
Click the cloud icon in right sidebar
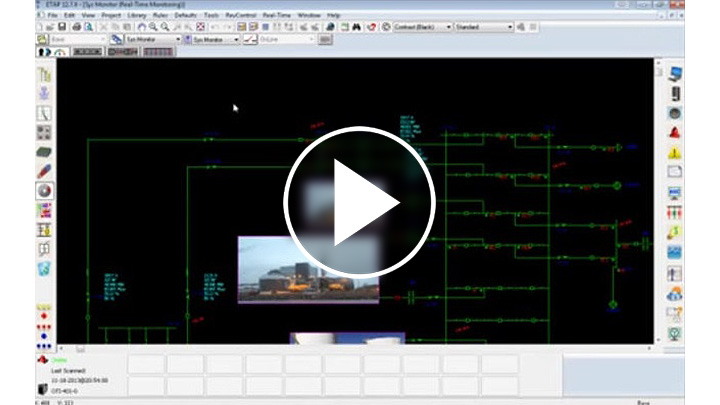tap(675, 294)
